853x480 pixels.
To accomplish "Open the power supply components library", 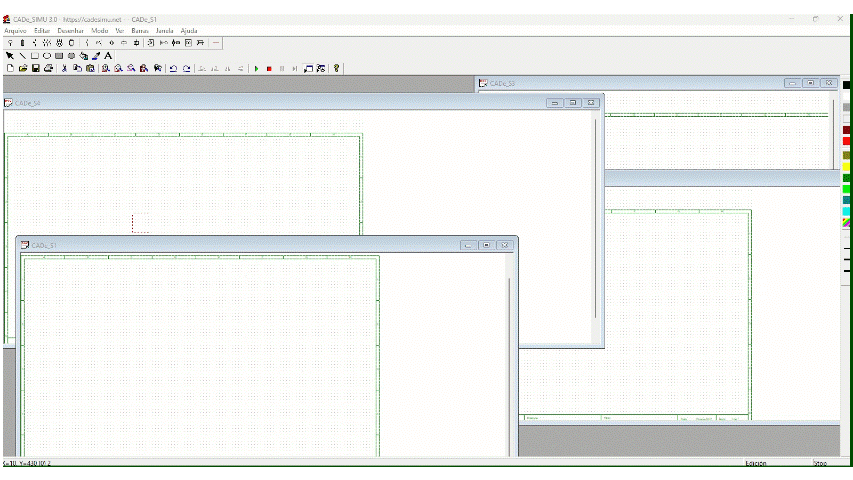I will pyautogui.click(x=10, y=42).
